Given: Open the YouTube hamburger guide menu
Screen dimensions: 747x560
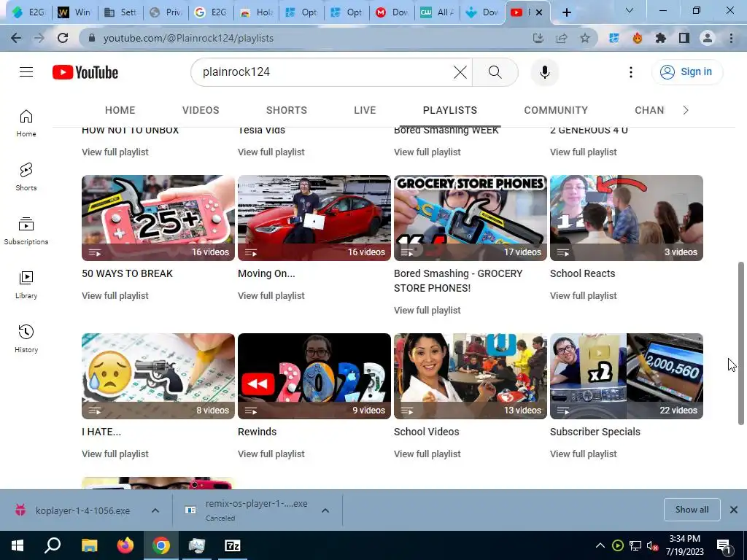Looking at the screenshot, I should coord(26,72).
